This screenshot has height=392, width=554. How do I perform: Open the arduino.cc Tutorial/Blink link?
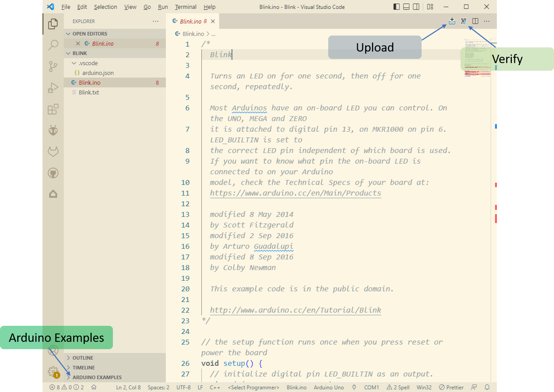pyautogui.click(x=295, y=310)
